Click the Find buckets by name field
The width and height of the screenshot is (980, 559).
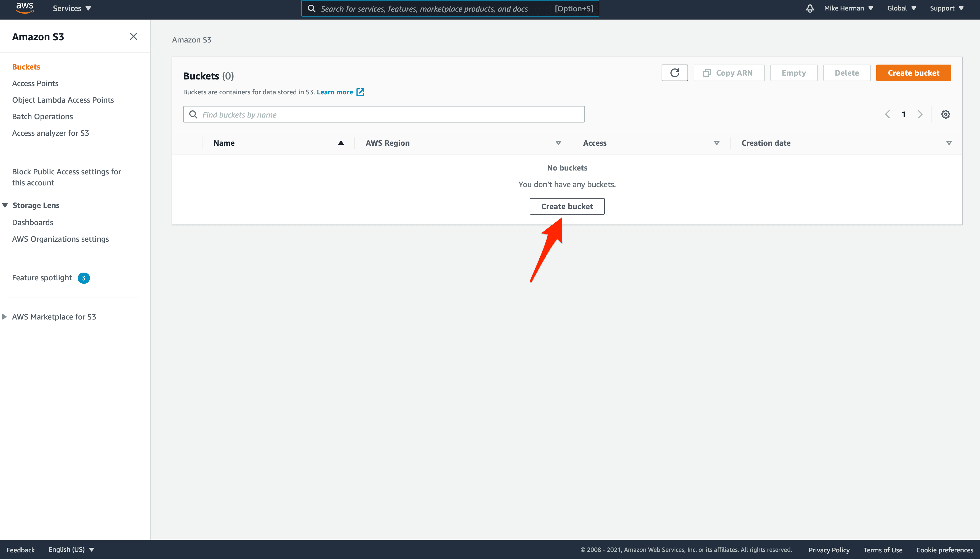click(x=384, y=115)
